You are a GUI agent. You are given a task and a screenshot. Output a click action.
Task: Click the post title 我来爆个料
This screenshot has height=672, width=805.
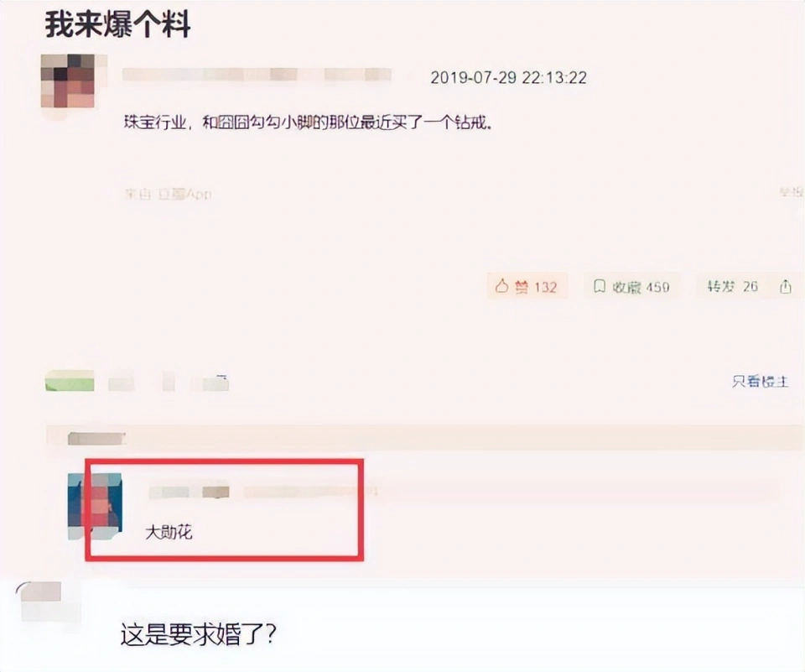[x=117, y=23]
